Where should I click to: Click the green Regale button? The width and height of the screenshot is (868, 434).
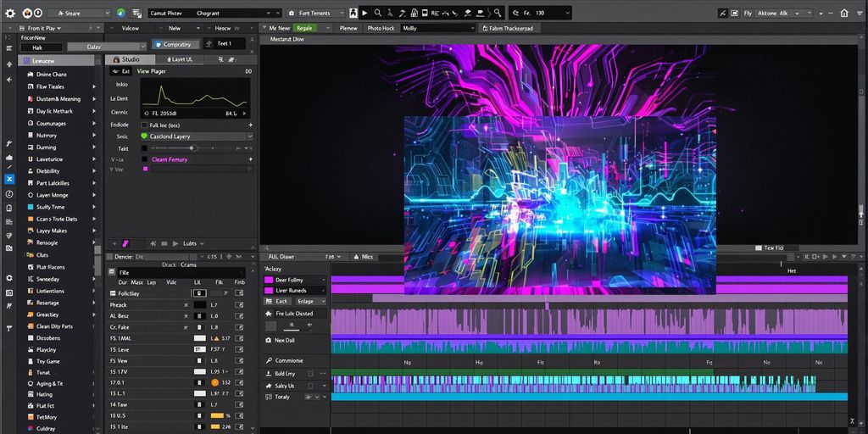tap(304, 28)
